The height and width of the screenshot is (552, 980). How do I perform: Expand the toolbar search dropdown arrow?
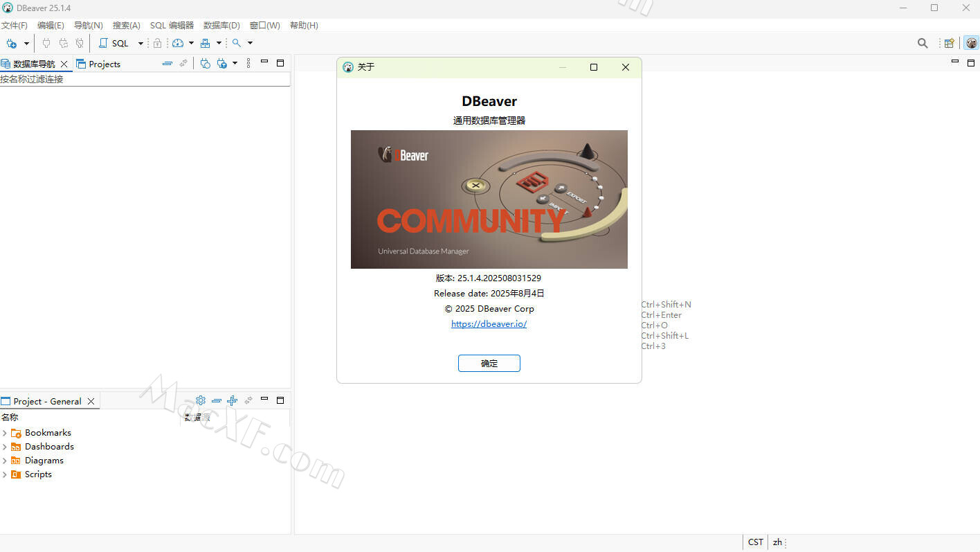[250, 43]
